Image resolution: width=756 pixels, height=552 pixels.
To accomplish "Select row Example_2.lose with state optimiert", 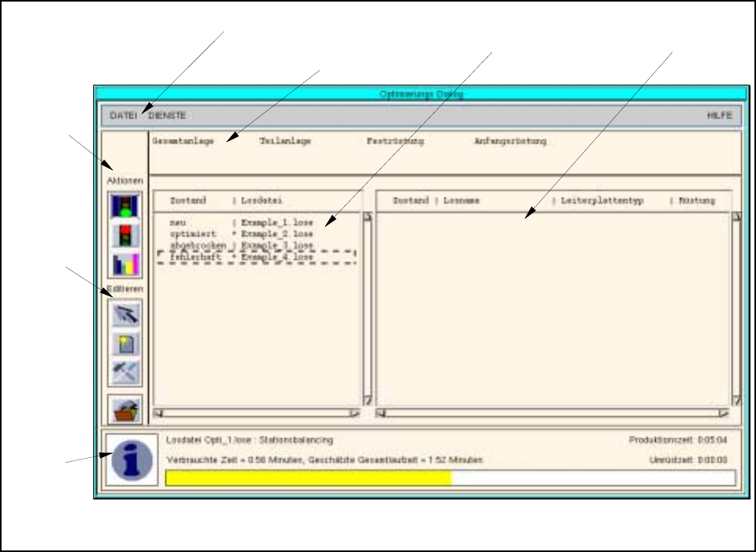I will click(x=258, y=234).
